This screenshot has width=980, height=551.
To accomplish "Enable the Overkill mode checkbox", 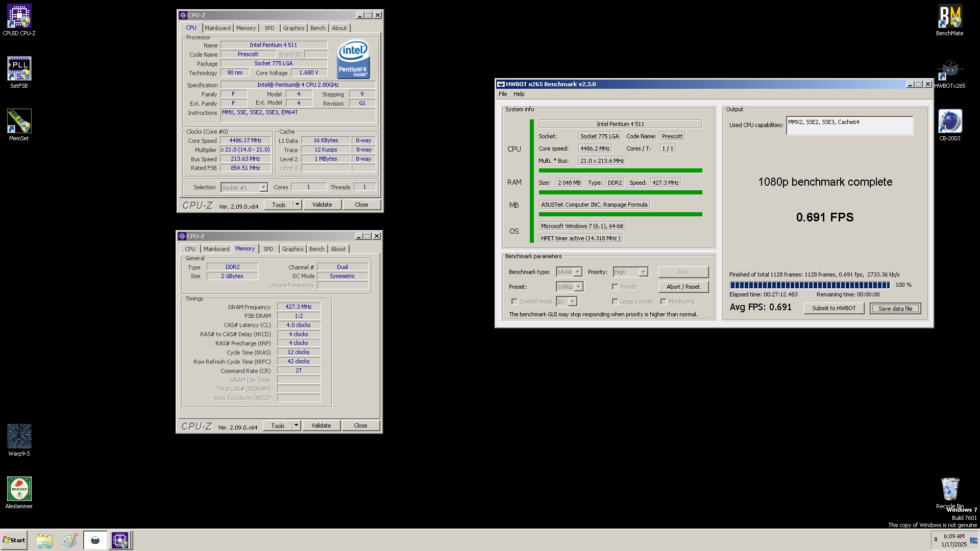I will 514,302.
